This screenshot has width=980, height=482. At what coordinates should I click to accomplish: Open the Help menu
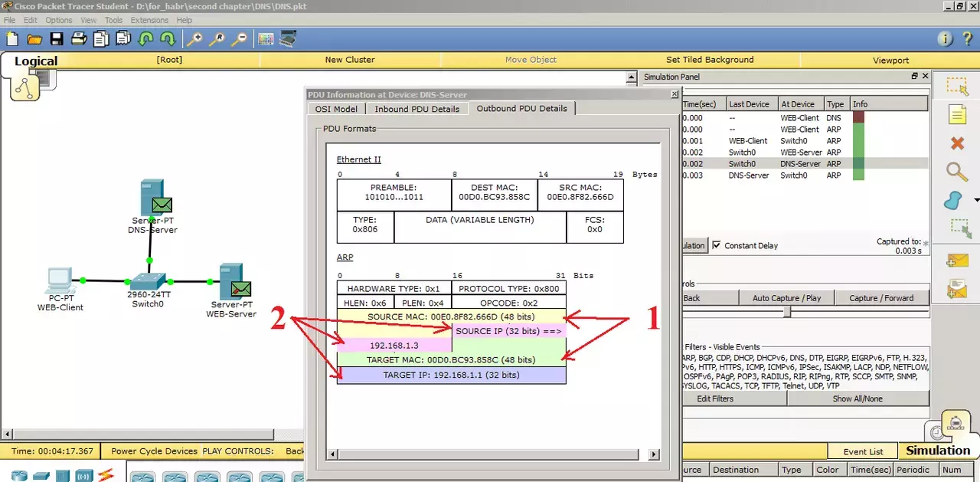[x=185, y=20]
